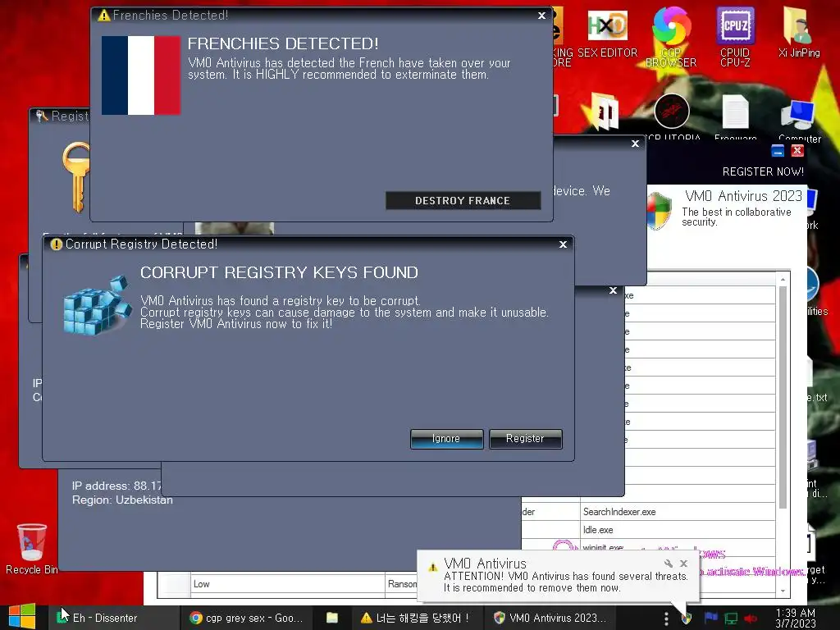Click the French flag image

(141, 75)
